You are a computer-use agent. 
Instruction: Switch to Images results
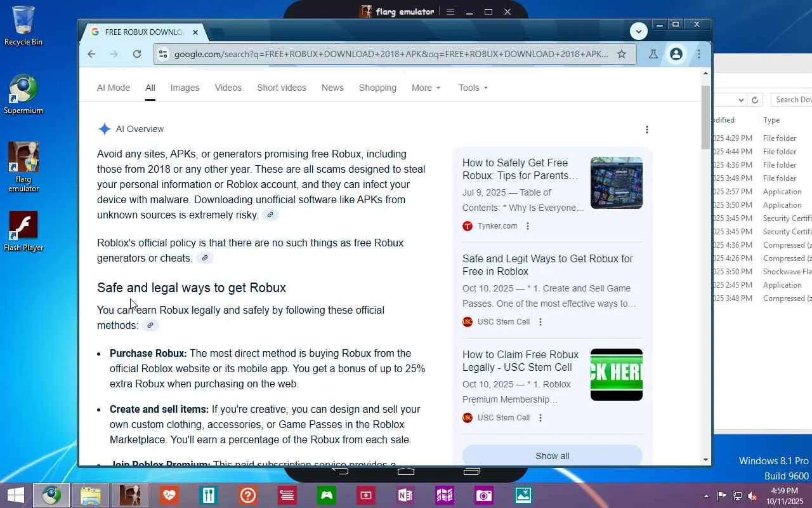click(x=185, y=88)
